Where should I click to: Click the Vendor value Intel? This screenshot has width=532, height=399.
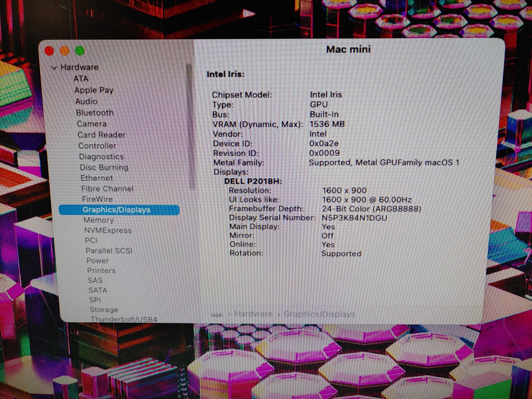318,134
